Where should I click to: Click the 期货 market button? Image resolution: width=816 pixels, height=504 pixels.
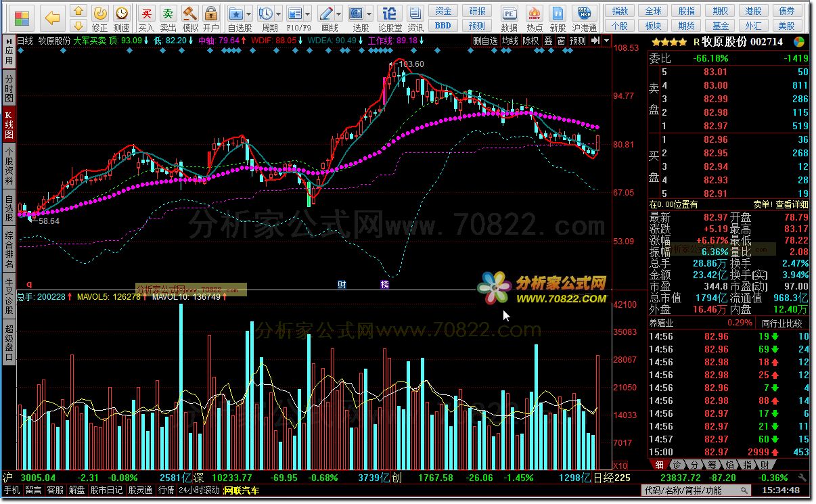686,26
